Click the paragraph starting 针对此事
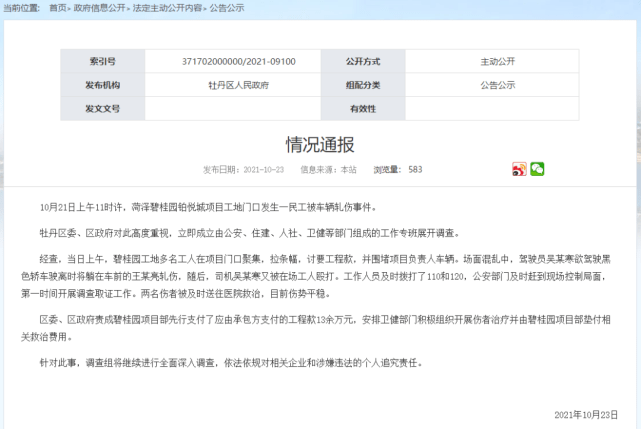641x429 pixels. coord(231,363)
